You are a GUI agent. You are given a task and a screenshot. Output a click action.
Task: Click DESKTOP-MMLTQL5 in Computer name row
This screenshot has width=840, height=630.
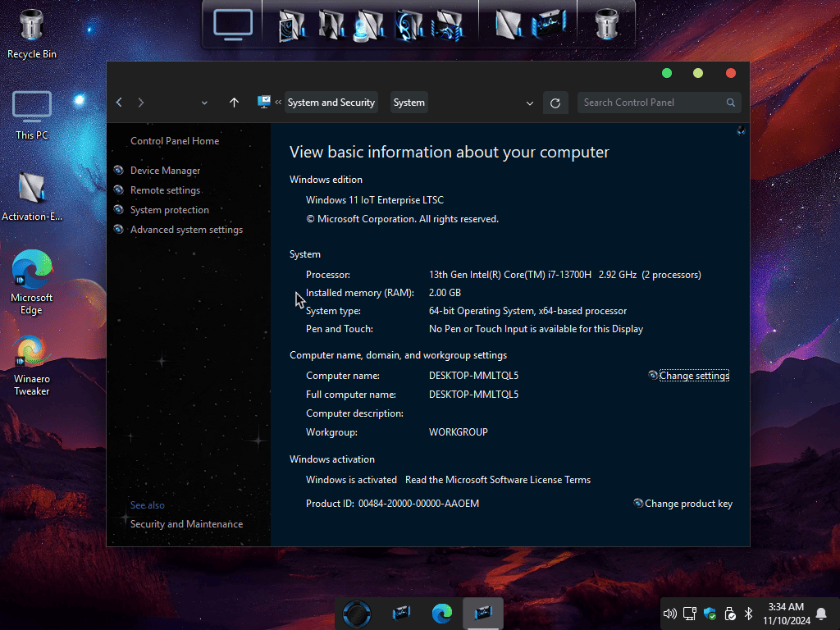[x=473, y=376]
